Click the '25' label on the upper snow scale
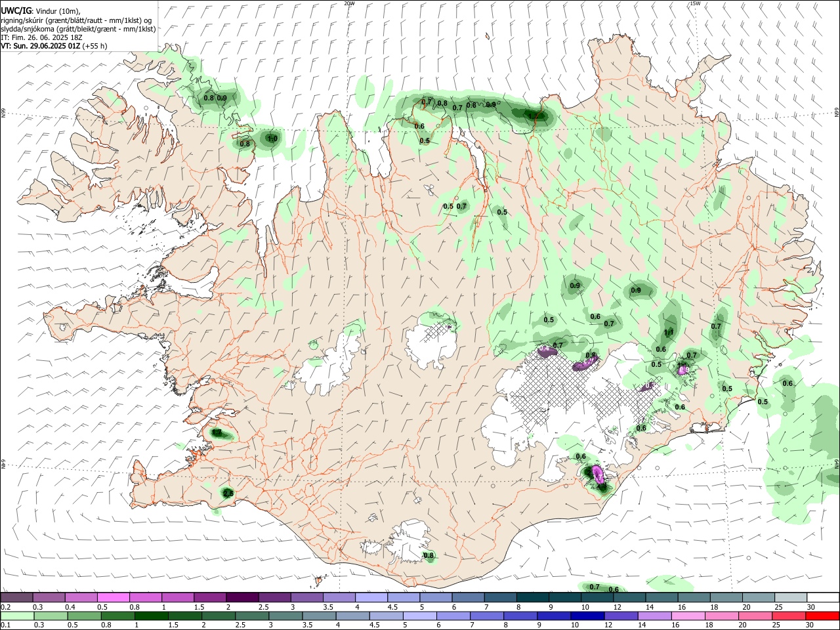 pyautogui.click(x=778, y=607)
